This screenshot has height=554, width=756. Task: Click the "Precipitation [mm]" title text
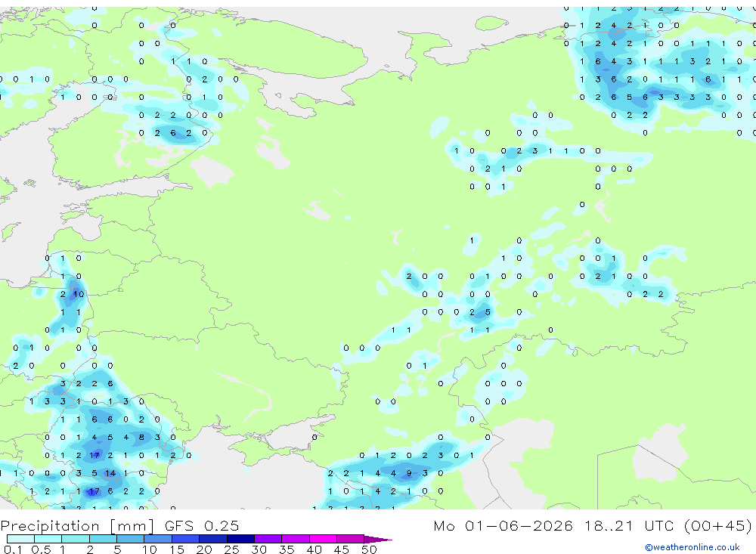[77, 526]
